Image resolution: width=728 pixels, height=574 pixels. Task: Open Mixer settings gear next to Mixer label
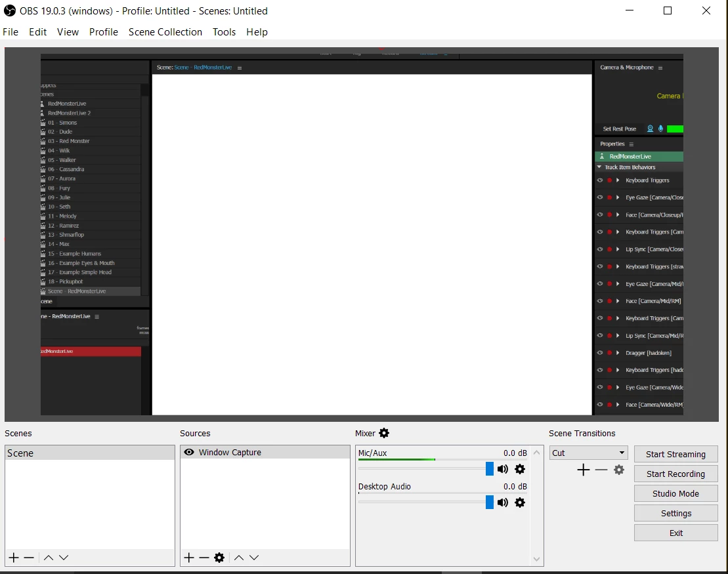tap(384, 433)
